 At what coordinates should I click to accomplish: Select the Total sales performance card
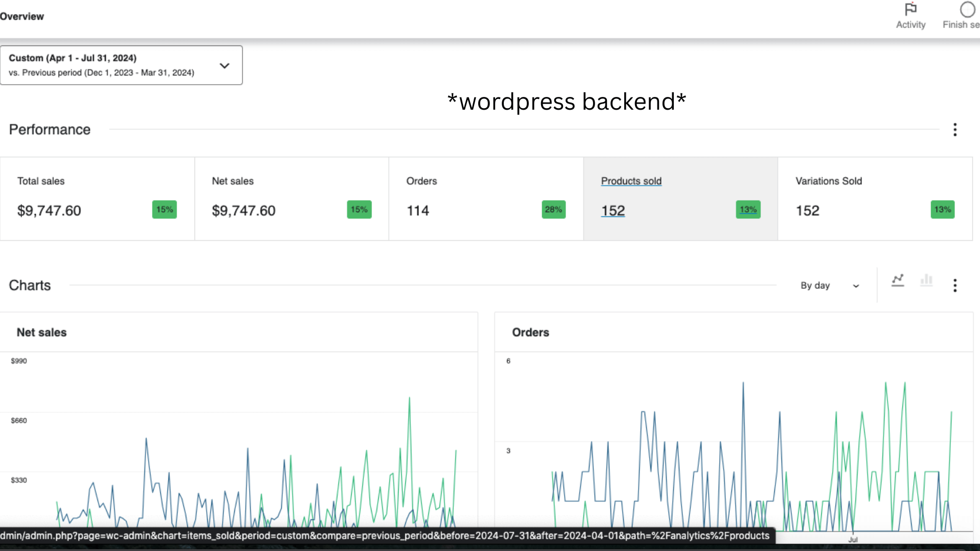pos(97,199)
